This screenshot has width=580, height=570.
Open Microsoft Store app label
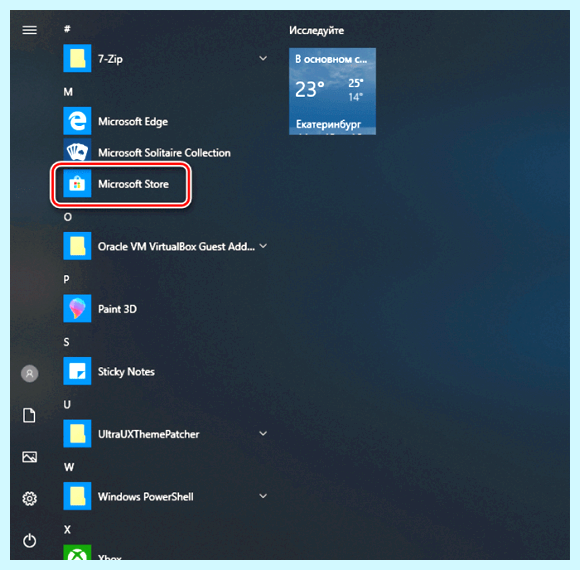click(x=133, y=184)
